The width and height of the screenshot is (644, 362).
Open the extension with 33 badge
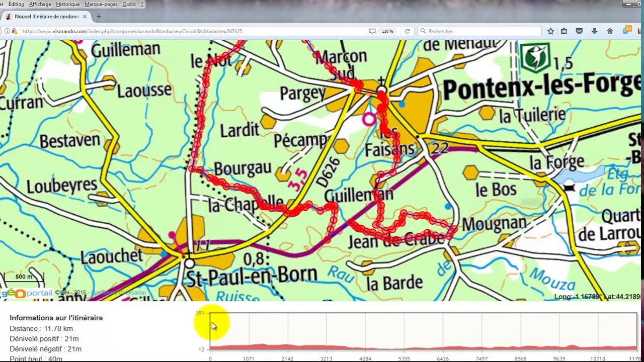pos(626,30)
